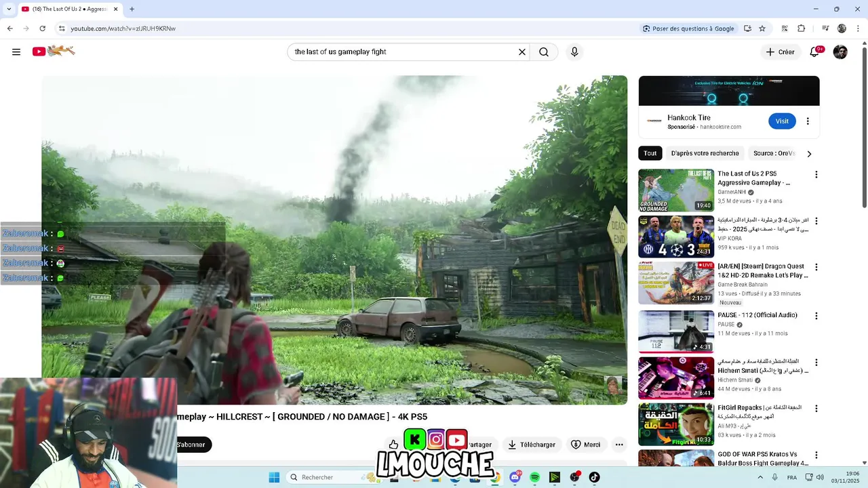Open Spotify from the taskbar
The width and height of the screenshot is (868, 488).
pyautogui.click(x=535, y=477)
